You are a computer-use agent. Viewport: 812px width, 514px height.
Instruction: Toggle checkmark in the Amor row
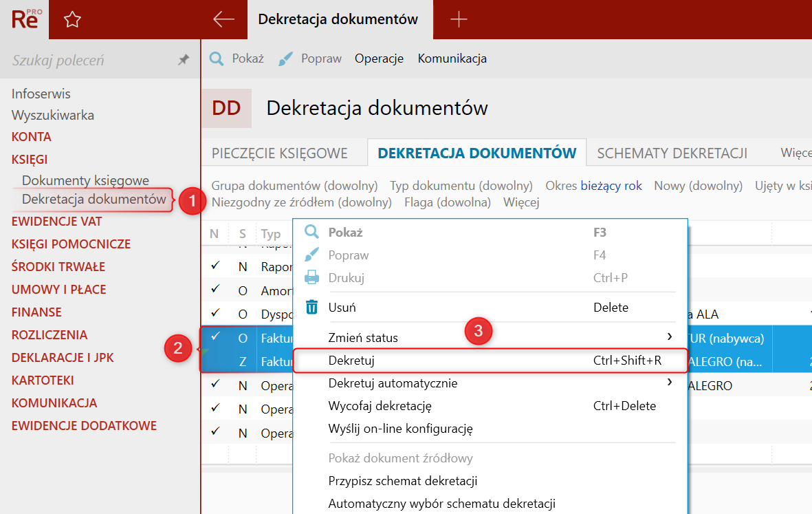click(x=215, y=289)
